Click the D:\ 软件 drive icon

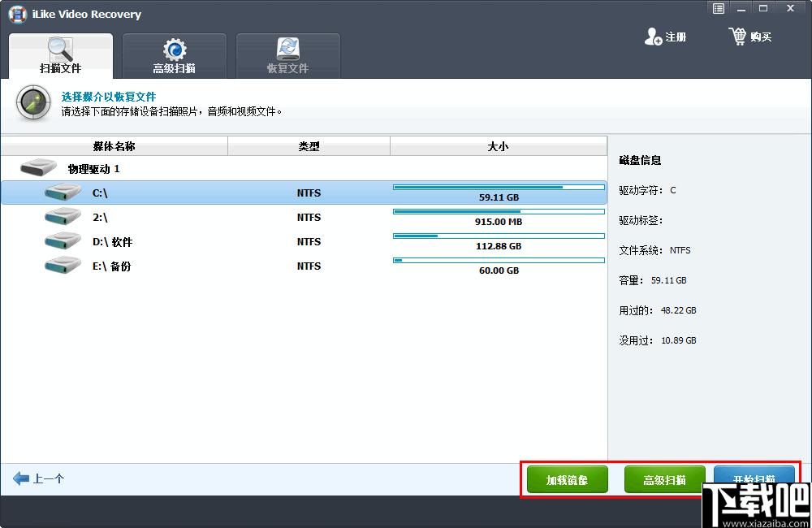[63, 242]
